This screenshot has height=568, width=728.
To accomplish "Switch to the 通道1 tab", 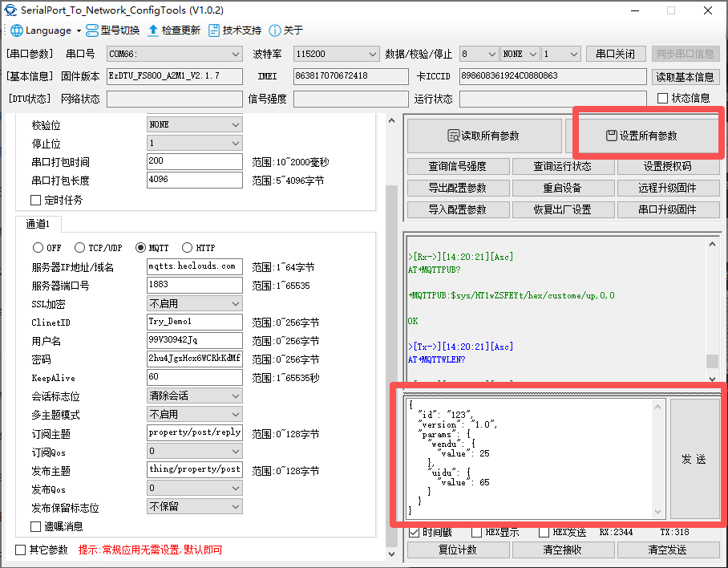I will point(38,225).
